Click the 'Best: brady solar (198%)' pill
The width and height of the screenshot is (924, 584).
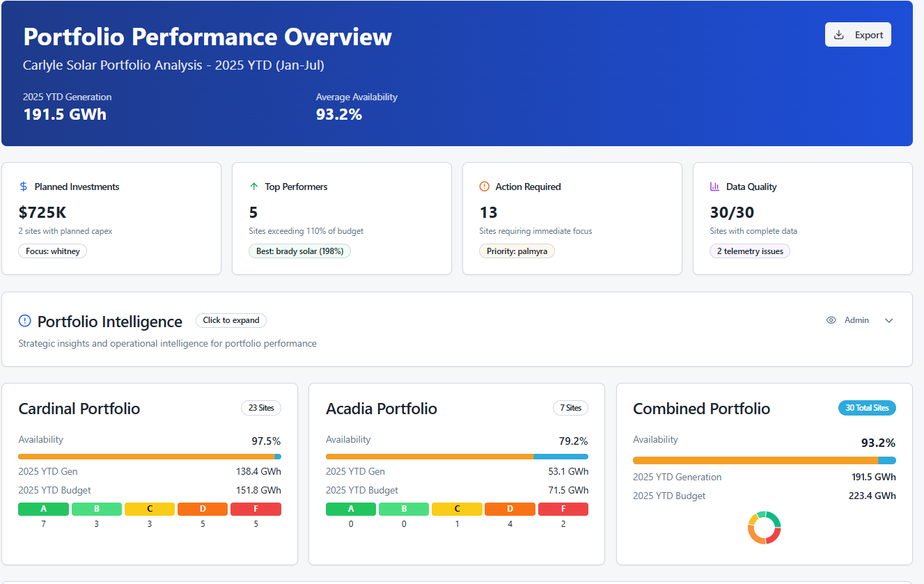pos(299,251)
